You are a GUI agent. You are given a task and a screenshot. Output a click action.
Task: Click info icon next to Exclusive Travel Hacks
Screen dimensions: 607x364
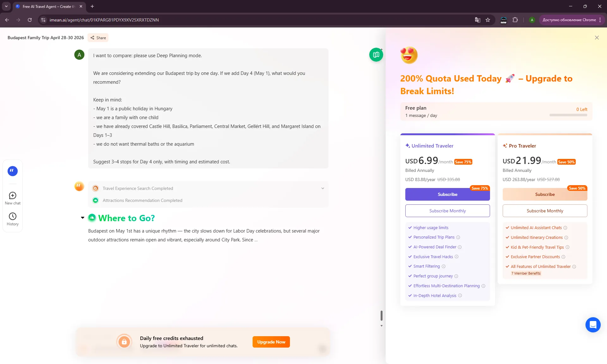457,257
